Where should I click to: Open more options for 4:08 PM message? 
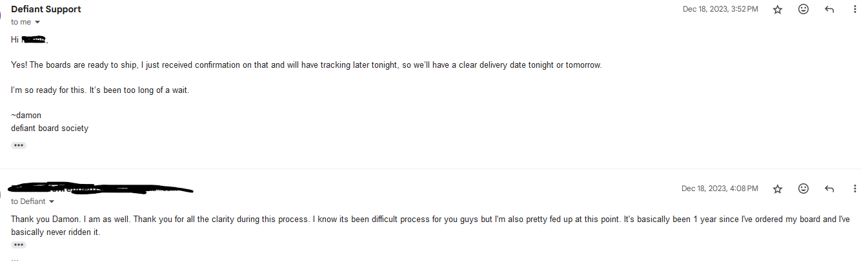[855, 188]
